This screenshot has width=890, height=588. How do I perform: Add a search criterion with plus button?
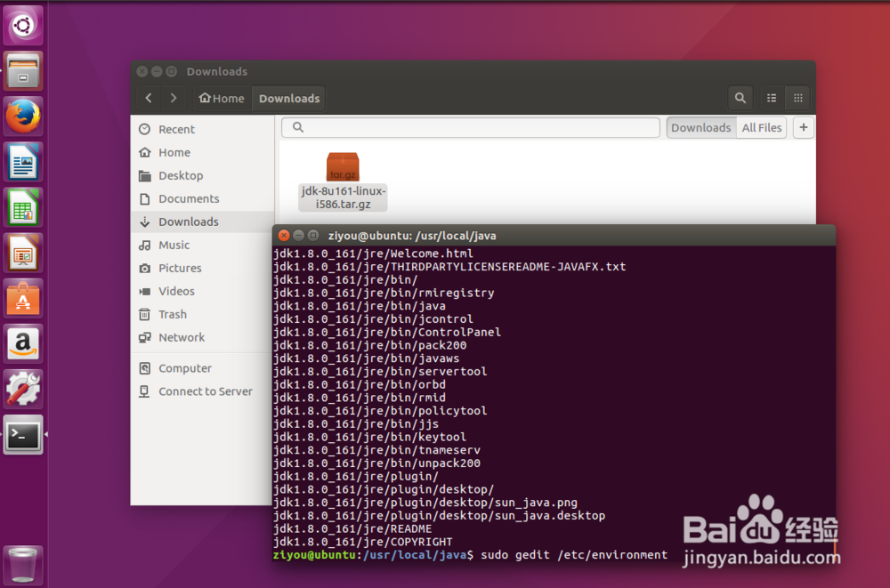pos(803,128)
